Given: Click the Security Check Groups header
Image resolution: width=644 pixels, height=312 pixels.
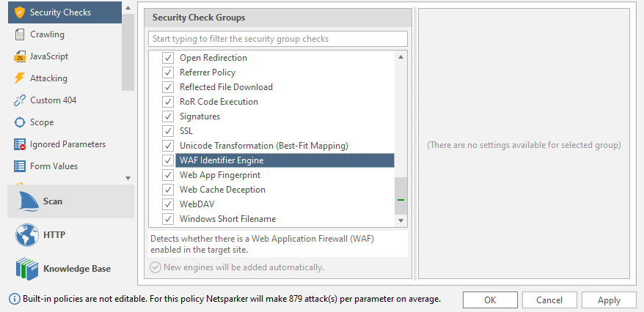Looking at the screenshot, I should 278,18.
